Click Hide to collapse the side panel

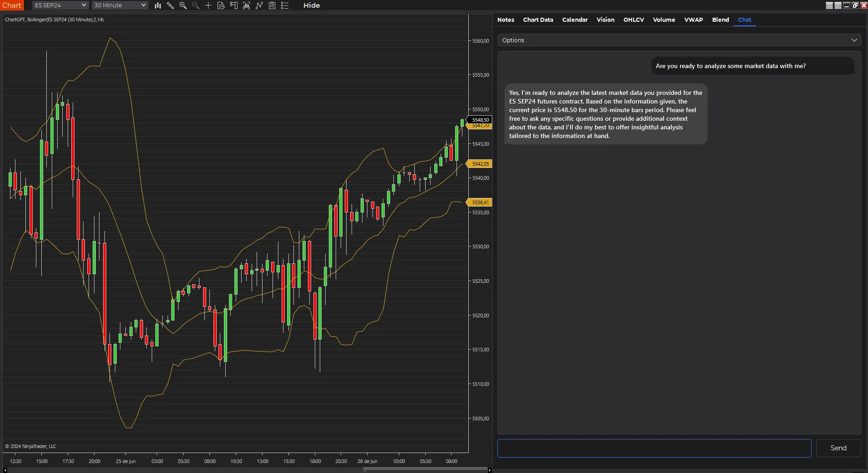(312, 5)
